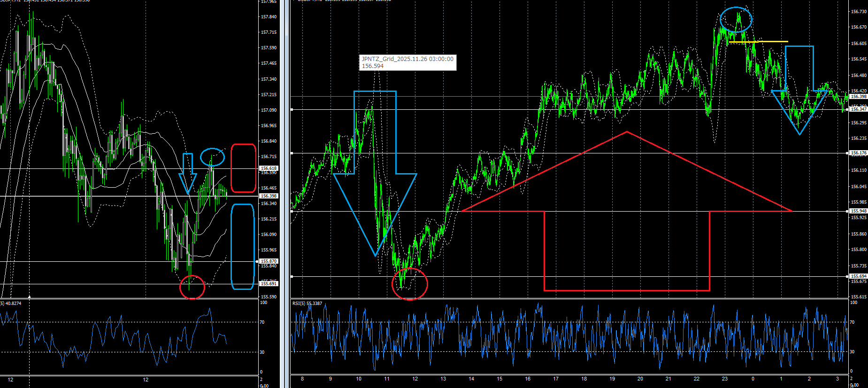Click the 156.176 price label on right axis
The height and width of the screenshot is (388, 868).
point(859,153)
